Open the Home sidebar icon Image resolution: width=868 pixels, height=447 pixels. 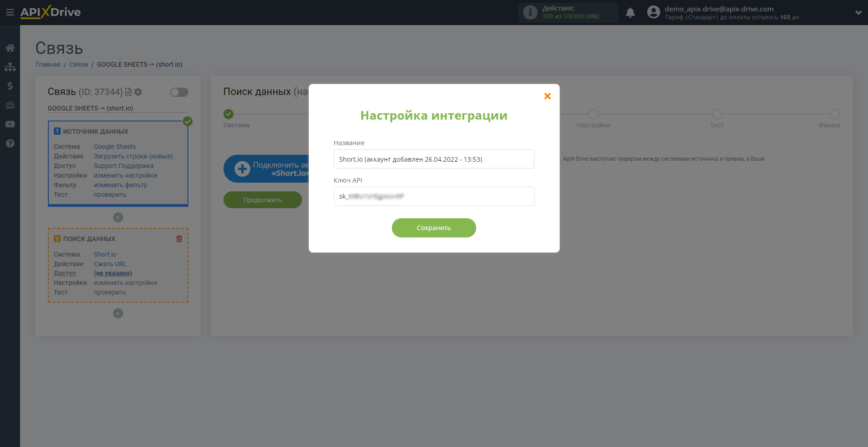coord(10,47)
